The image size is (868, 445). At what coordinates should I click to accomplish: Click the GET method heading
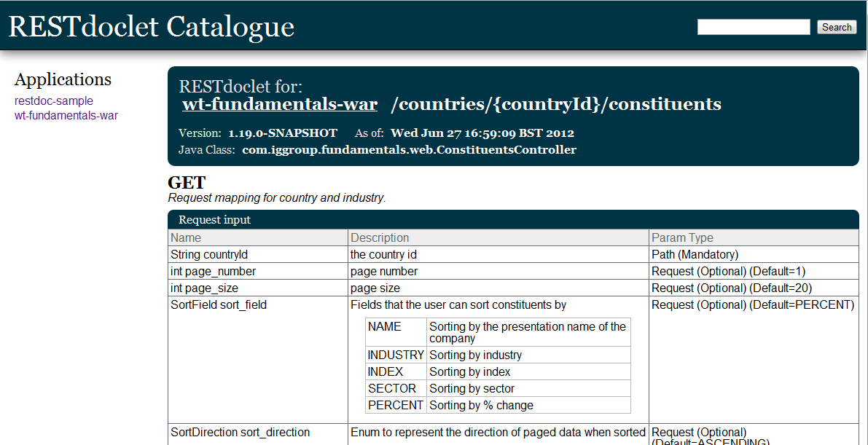click(x=187, y=183)
